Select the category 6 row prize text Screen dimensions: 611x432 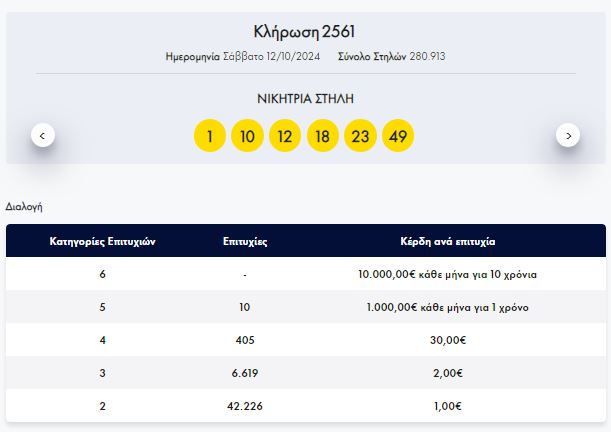pos(447,274)
